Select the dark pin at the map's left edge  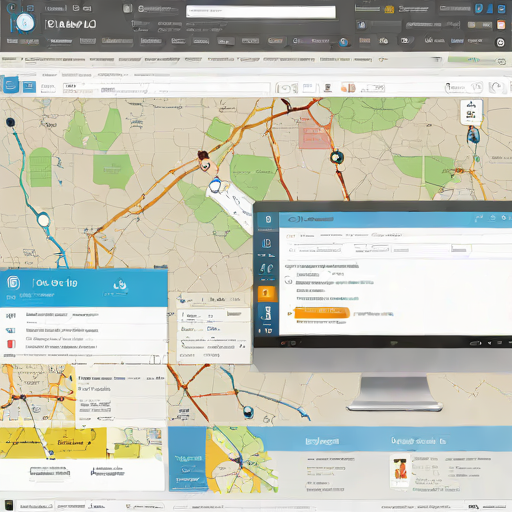(x=10, y=122)
